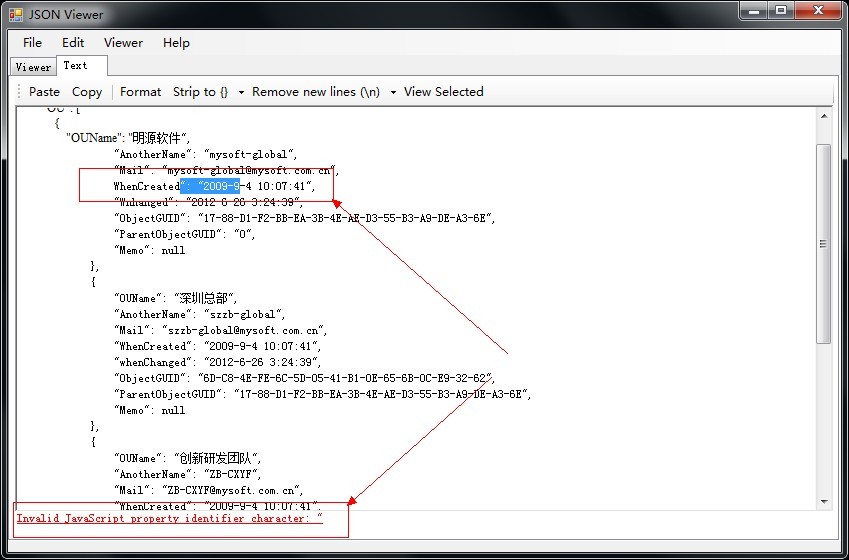This screenshot has width=849, height=560.
Task: Click the JSON Viewer app icon in title bar
Action: click(x=16, y=15)
